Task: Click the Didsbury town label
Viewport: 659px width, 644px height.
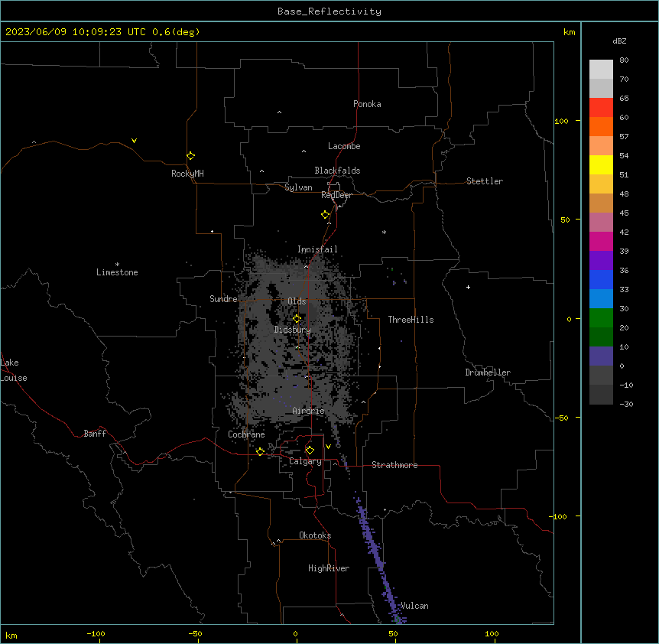Action: 292,330
